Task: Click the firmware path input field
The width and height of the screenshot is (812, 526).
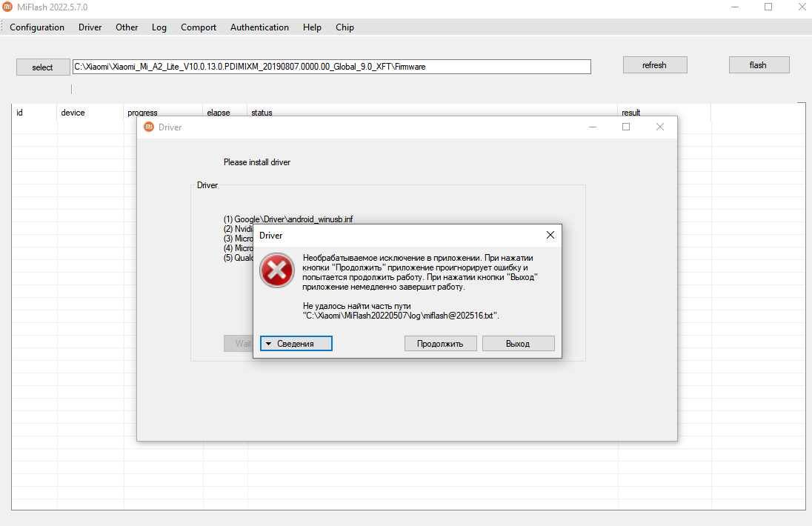Action: pos(331,67)
